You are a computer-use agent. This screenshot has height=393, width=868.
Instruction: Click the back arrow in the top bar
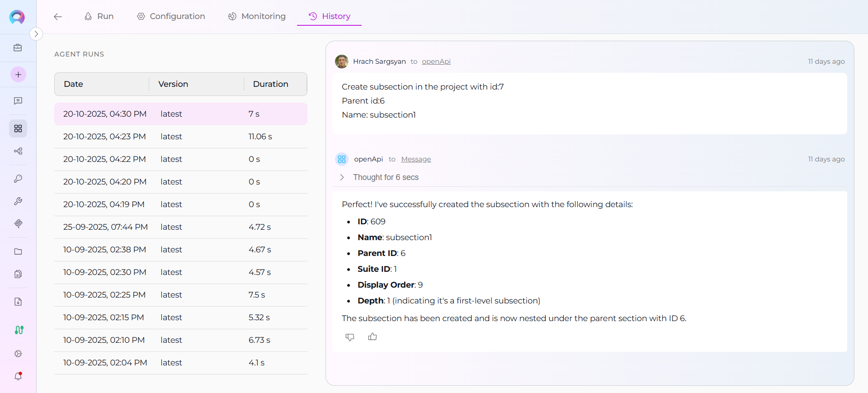coord(58,17)
